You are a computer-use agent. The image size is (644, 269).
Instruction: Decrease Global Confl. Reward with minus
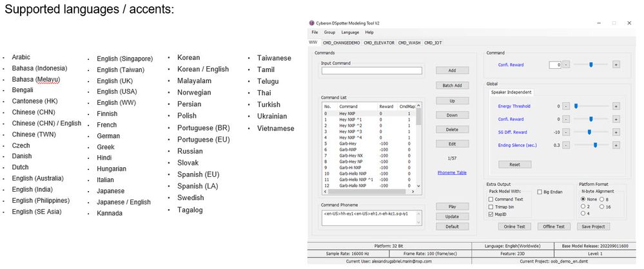tap(566, 119)
